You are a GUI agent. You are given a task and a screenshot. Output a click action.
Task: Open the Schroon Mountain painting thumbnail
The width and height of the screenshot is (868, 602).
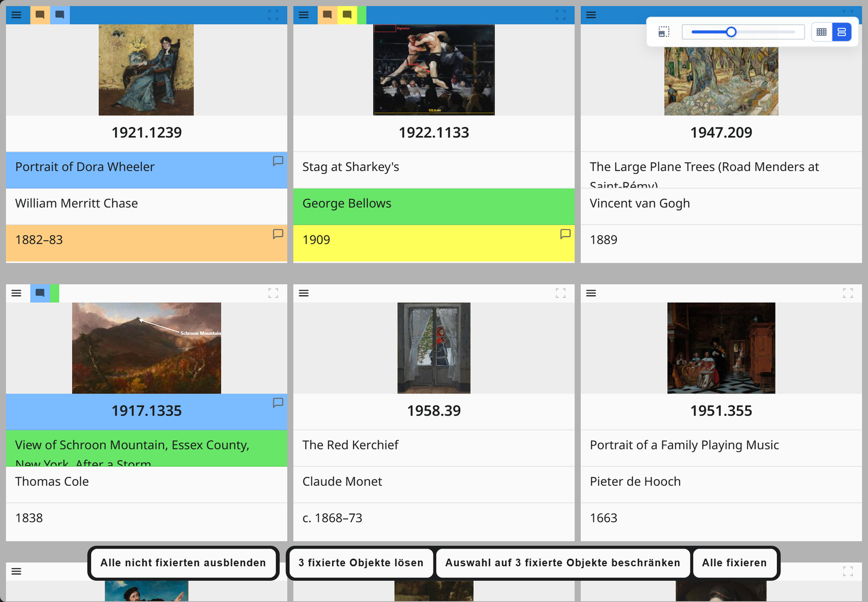[x=147, y=348]
